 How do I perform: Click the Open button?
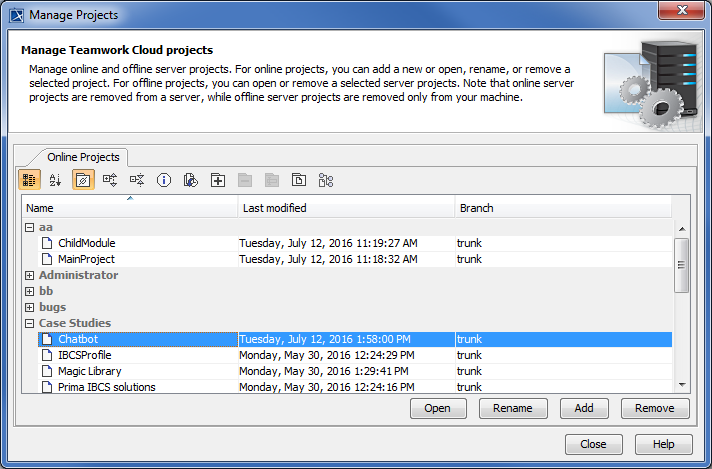tap(438, 408)
